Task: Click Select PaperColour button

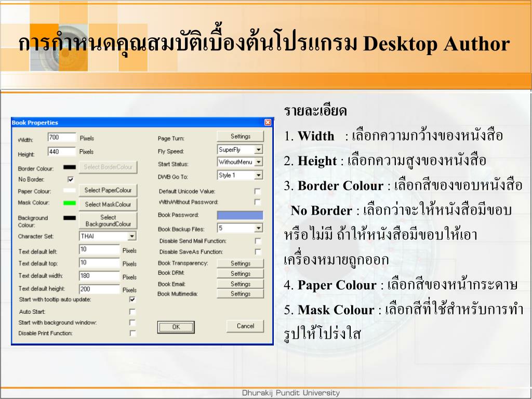Action: pos(108,190)
